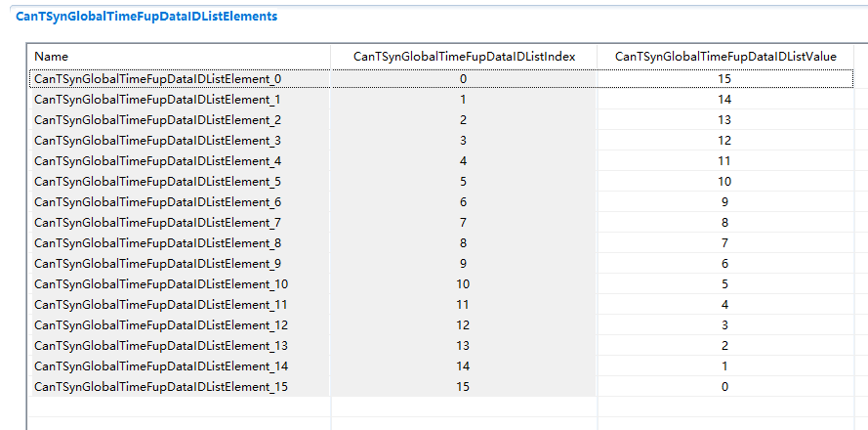Click index cell of Element_7 row
This screenshot has height=430, width=868.
point(464,222)
